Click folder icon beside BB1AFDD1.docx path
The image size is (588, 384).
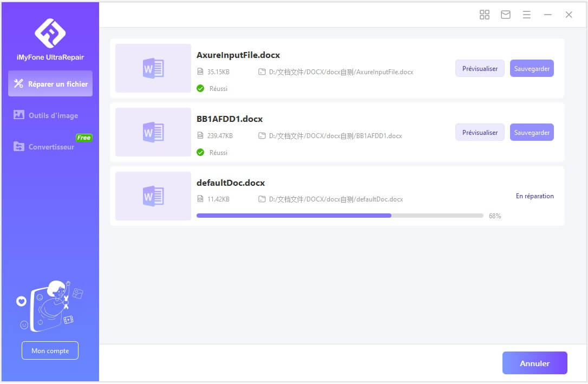262,136
